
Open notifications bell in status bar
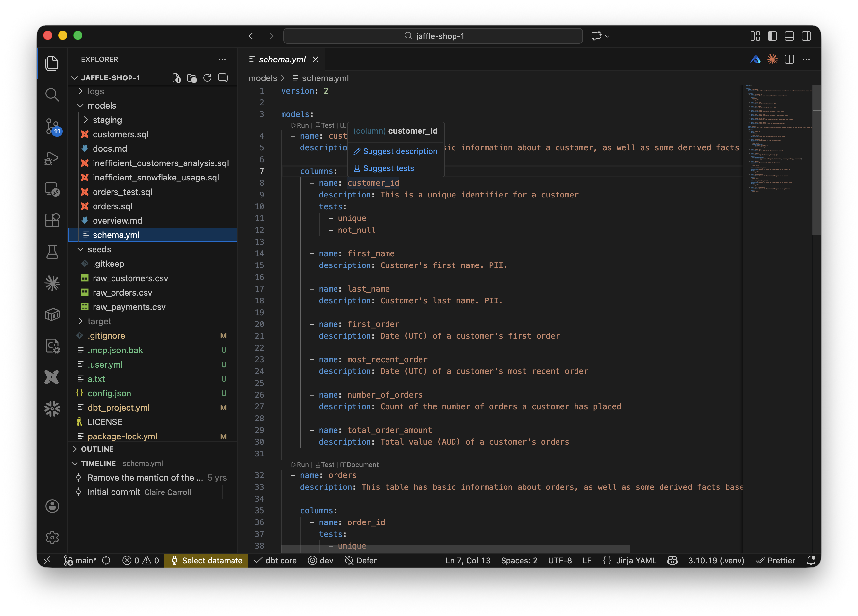pos(811,560)
